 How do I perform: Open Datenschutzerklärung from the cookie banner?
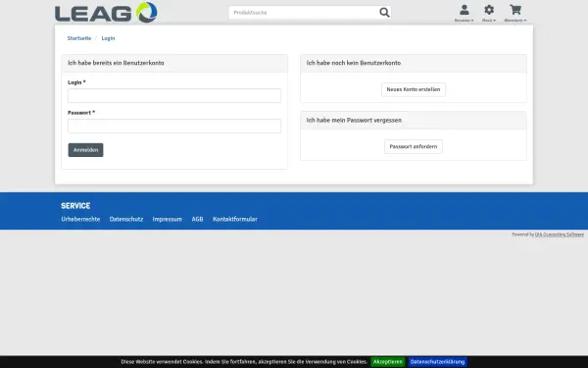(x=438, y=362)
